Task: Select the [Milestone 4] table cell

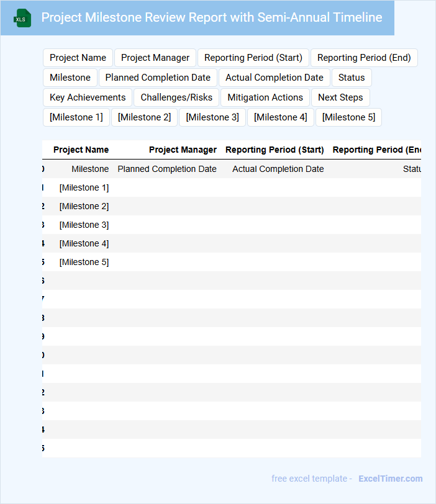Action: (x=84, y=244)
